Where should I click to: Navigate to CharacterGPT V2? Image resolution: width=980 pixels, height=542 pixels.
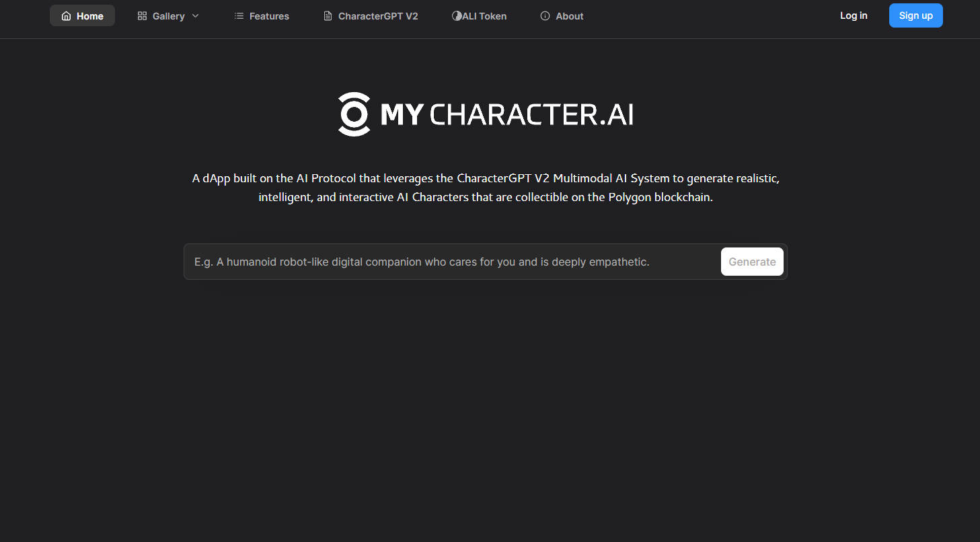(x=377, y=15)
